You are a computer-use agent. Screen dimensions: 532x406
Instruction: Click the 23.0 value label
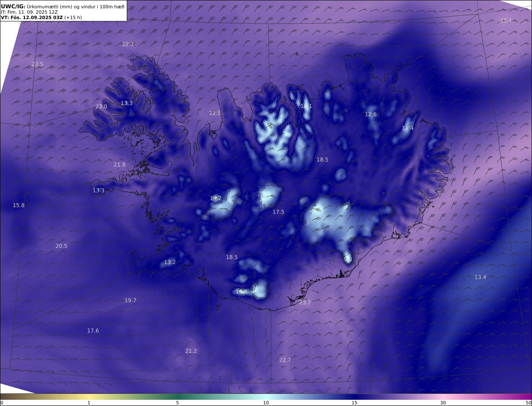pos(101,106)
